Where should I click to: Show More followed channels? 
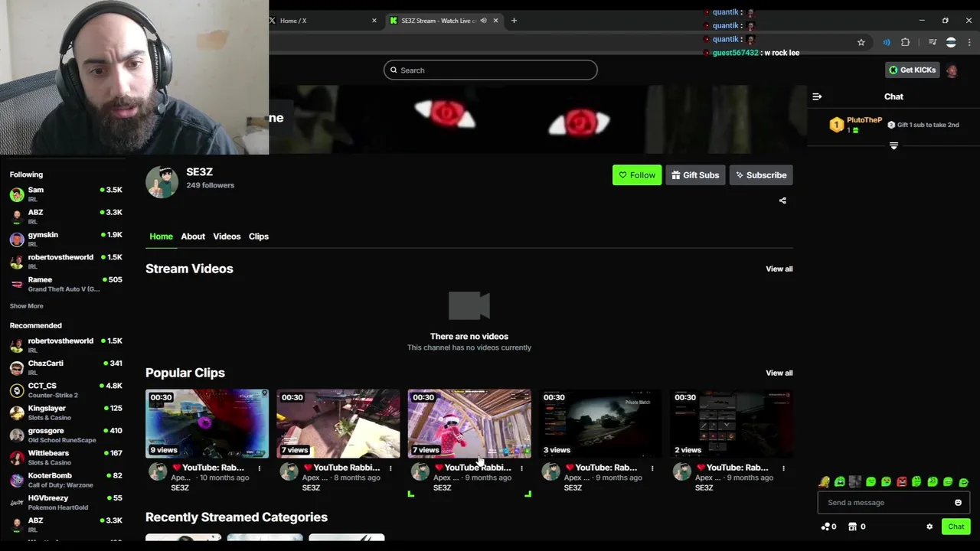coord(26,306)
